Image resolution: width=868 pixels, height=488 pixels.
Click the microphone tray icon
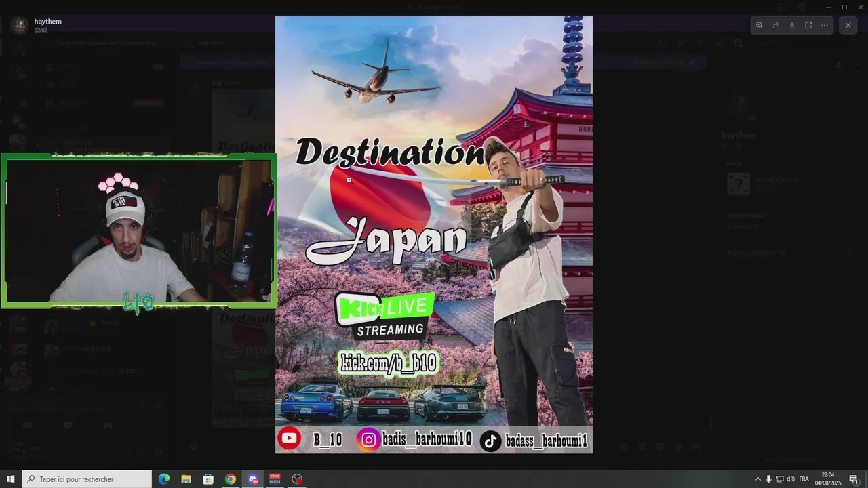point(768,479)
